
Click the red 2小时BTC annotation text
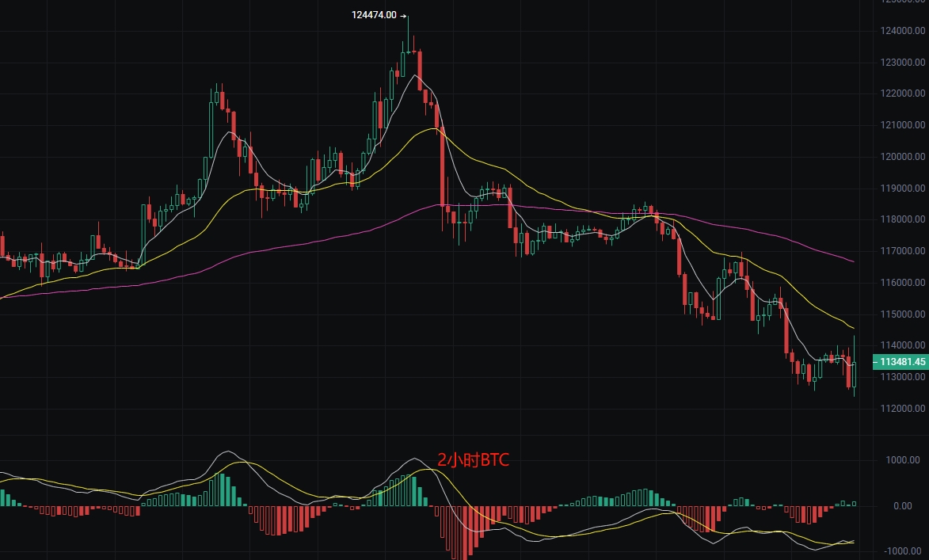point(473,460)
